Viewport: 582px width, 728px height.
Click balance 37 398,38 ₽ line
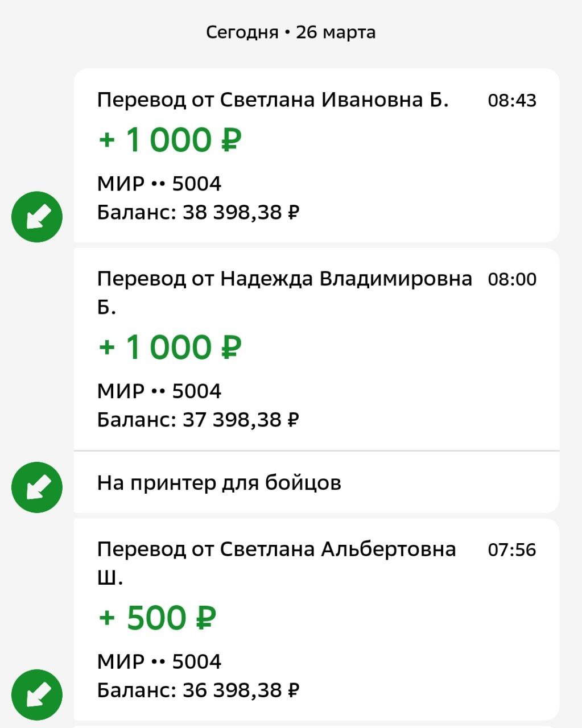pyautogui.click(x=198, y=420)
